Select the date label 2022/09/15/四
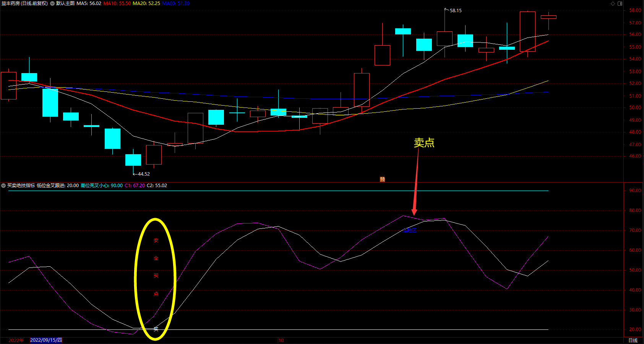 pyautogui.click(x=46, y=340)
